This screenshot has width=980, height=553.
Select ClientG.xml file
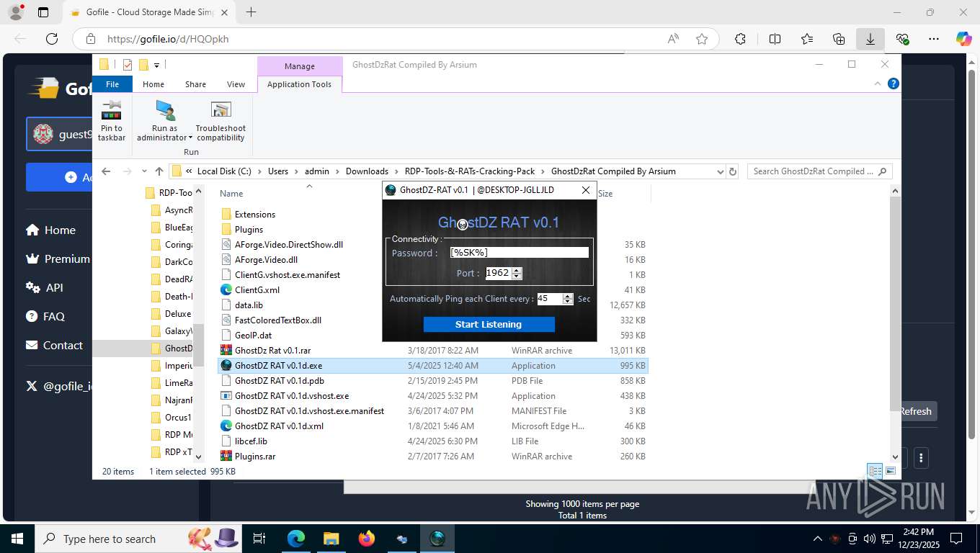pos(257,289)
